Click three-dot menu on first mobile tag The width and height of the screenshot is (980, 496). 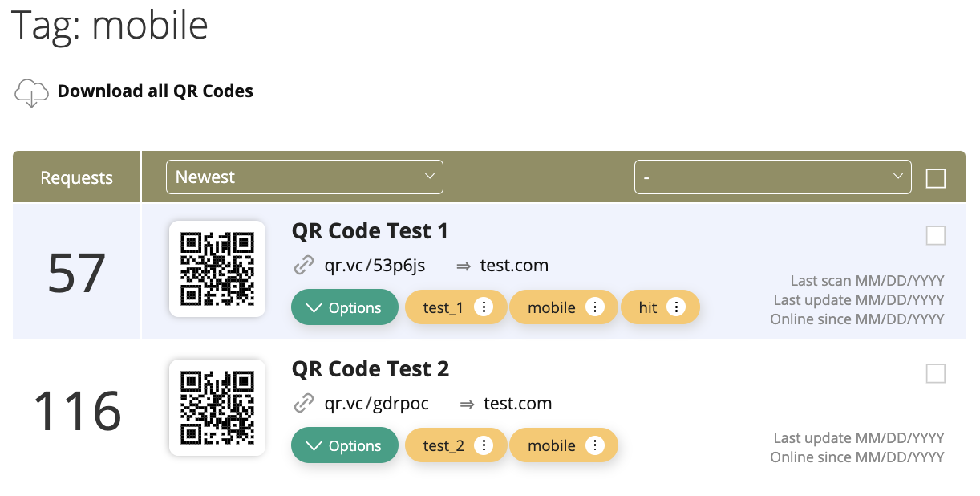coord(594,307)
